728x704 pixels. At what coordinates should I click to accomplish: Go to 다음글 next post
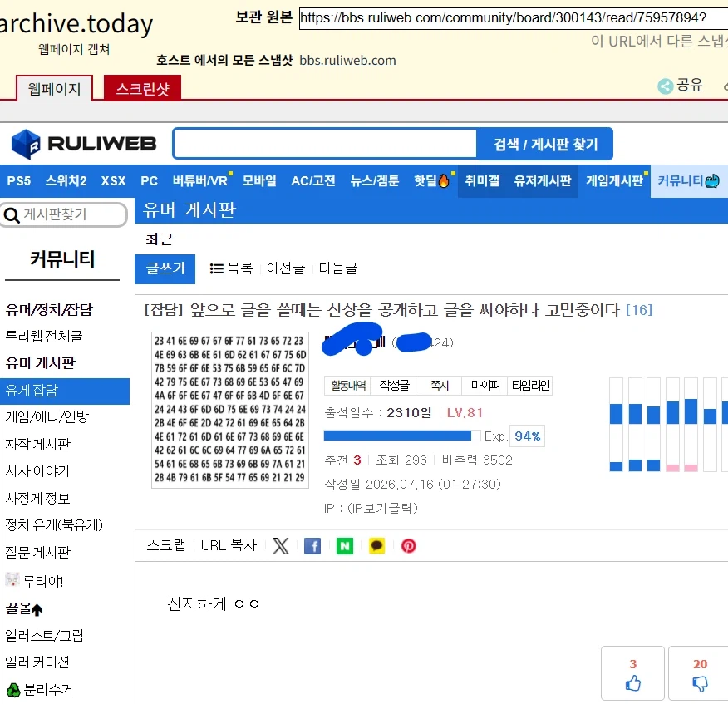(x=338, y=268)
